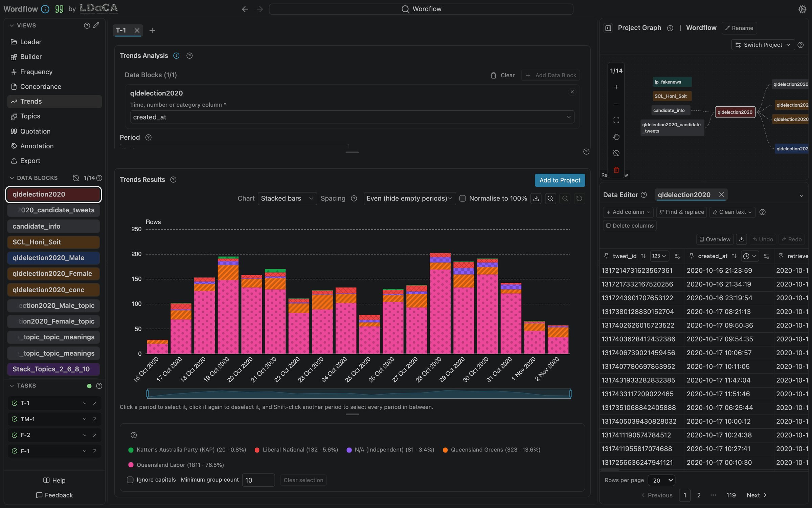Open the Loader view

tap(54, 42)
